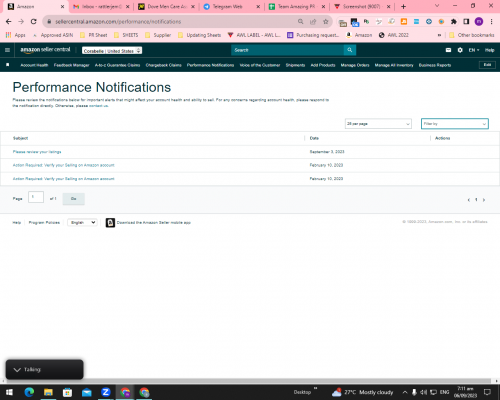Open the Help link in header
Viewport: 500px width, 400px height.
490,50
